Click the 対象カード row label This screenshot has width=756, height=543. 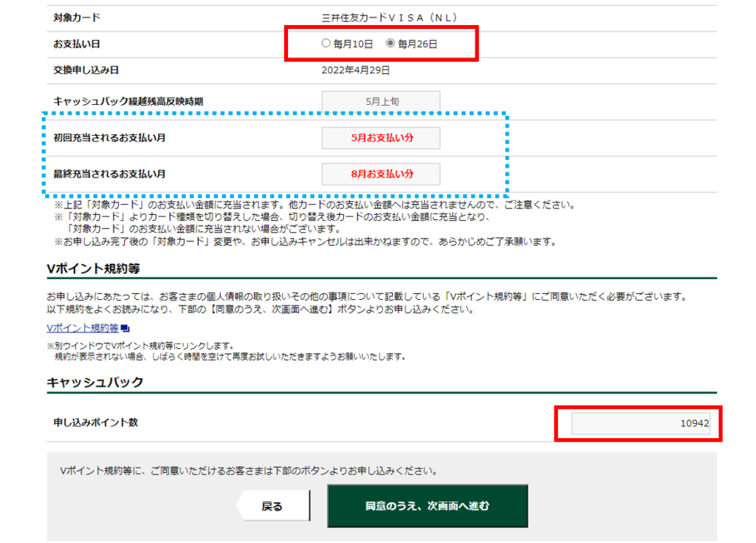click(77, 17)
